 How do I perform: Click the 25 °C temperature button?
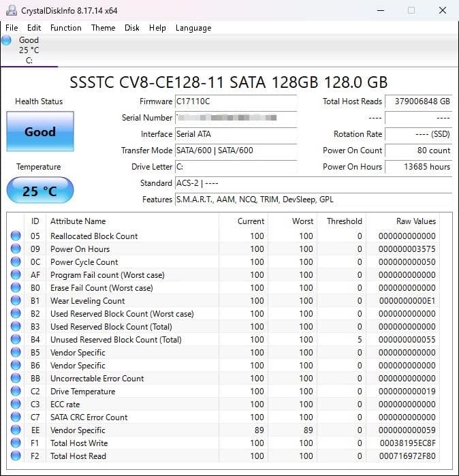click(x=40, y=191)
